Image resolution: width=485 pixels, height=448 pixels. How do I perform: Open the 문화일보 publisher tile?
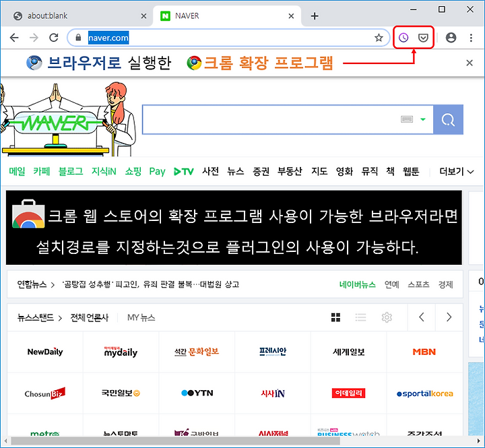[x=197, y=352]
